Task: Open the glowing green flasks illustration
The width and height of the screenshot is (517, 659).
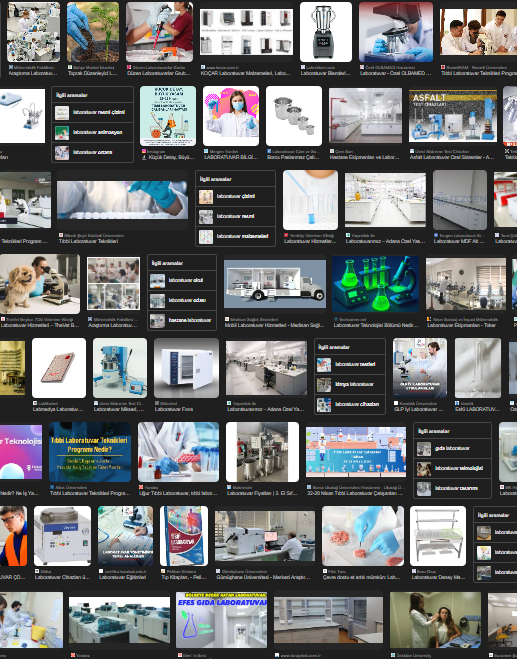Action: tap(375, 284)
